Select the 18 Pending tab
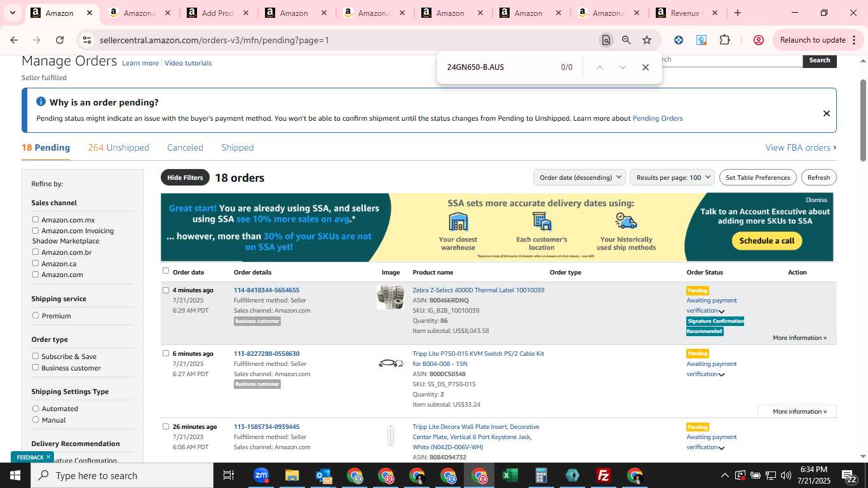The width and height of the screenshot is (868, 488). (46, 147)
